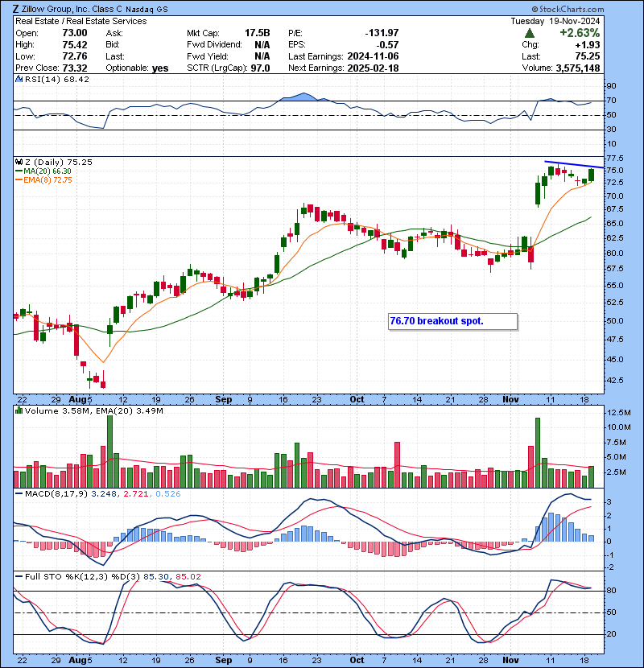Click the green MA(20) legend line marker
The image size is (644, 668).
[19, 171]
